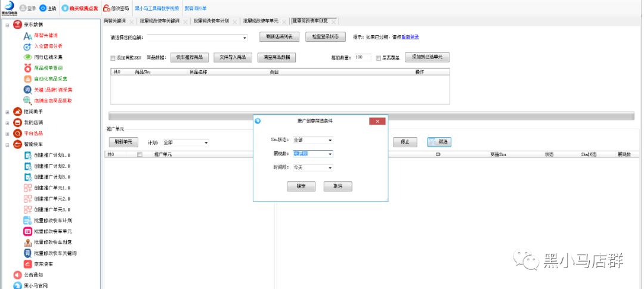
Task: Cancel the filter dialog with 取消
Action: tap(338, 187)
